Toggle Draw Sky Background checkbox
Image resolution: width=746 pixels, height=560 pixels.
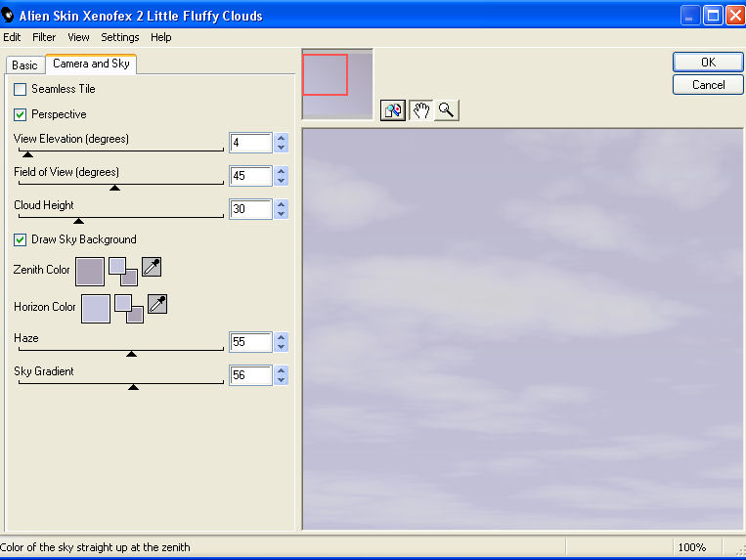click(x=21, y=239)
